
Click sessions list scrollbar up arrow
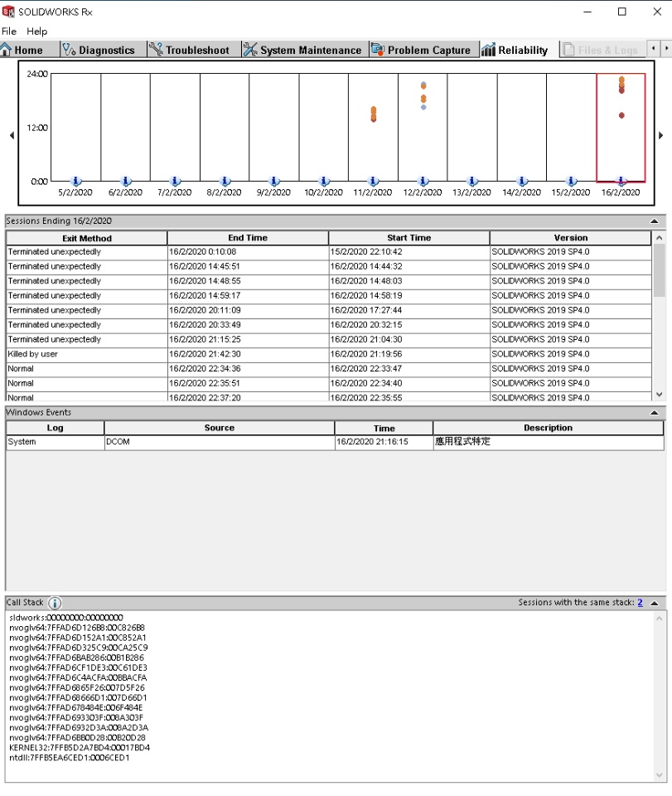[659, 238]
